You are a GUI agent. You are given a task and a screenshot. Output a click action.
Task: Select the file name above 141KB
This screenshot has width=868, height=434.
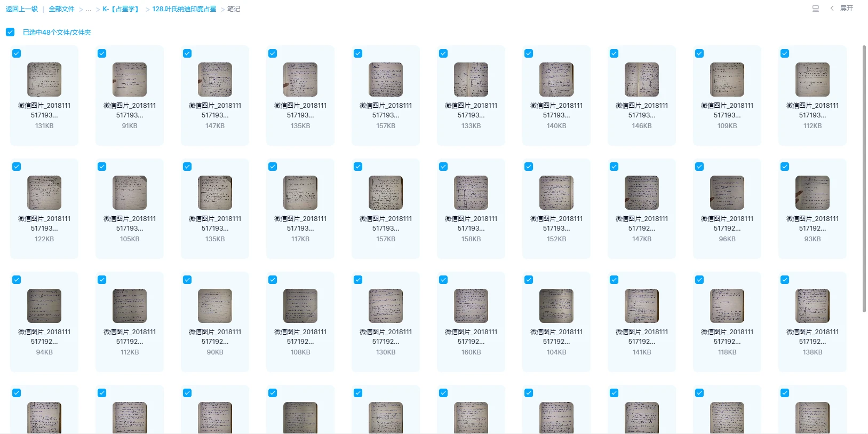[x=642, y=336]
